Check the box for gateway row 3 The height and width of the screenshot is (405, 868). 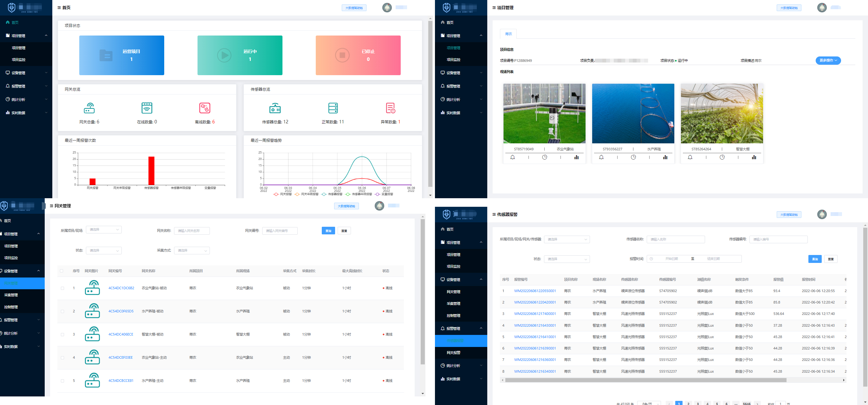(62, 335)
